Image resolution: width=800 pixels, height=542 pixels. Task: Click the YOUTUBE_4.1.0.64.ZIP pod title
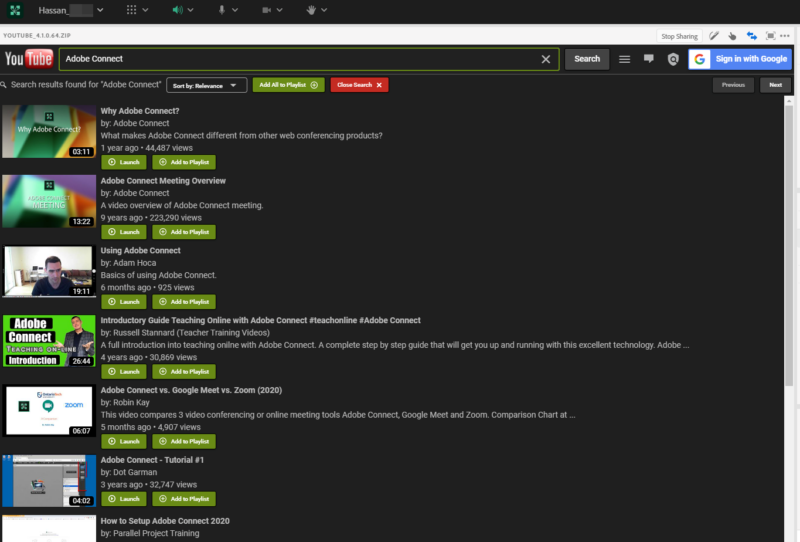(37, 35)
